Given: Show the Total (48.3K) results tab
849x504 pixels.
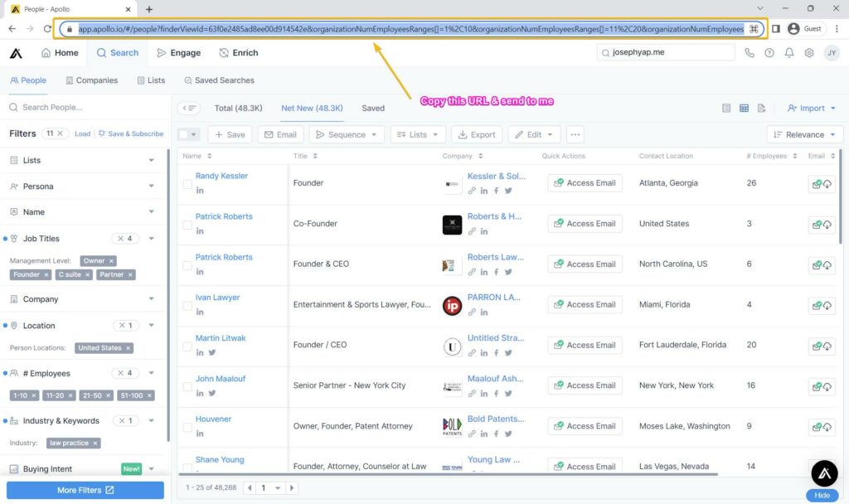Looking at the screenshot, I should point(238,109).
